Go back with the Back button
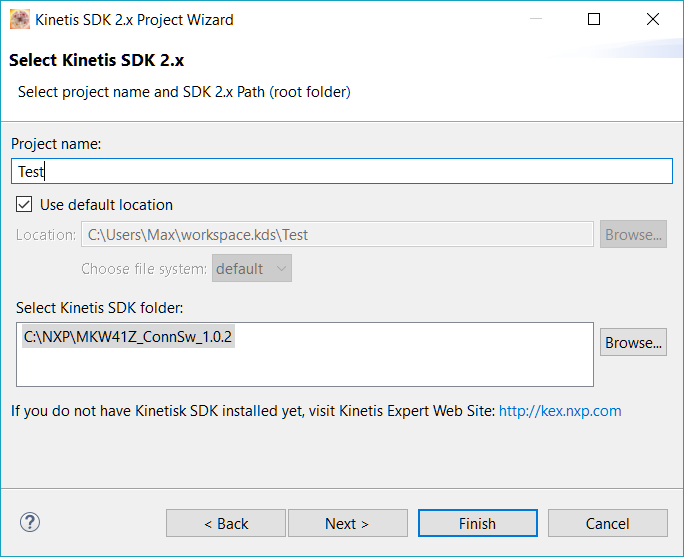Image resolution: width=684 pixels, height=557 pixels. [226, 523]
